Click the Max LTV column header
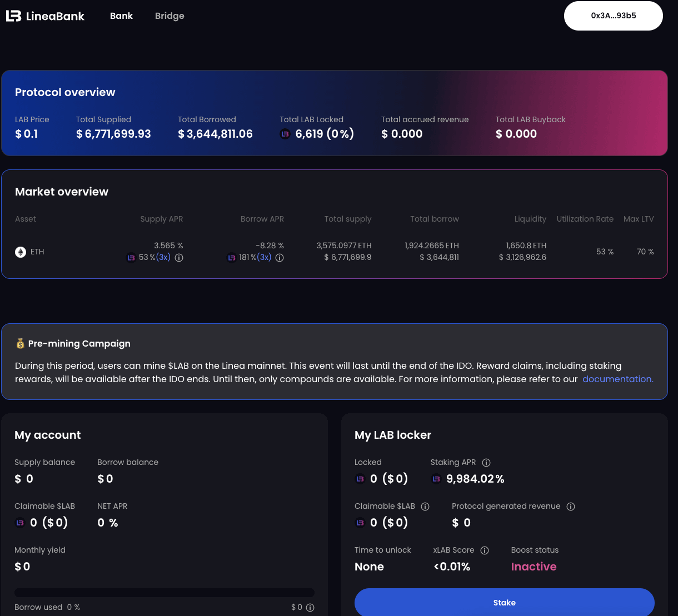 tap(639, 219)
